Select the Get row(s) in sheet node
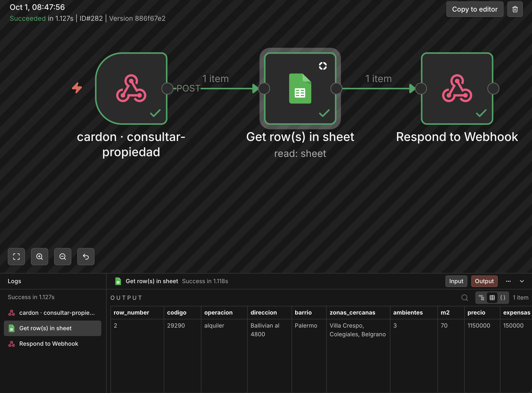This screenshot has width=532, height=393. [300, 88]
